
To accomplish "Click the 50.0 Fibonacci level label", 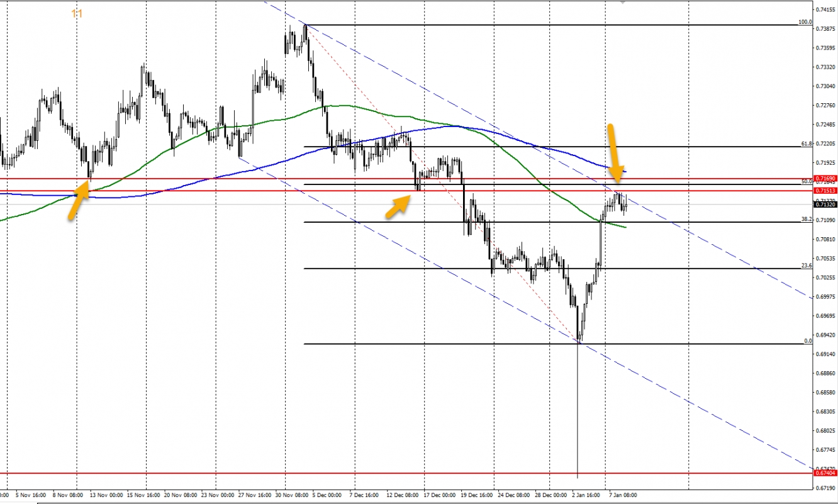I will [x=806, y=181].
